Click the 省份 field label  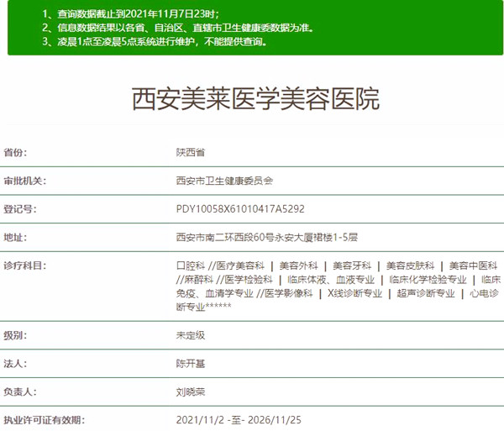15,152
